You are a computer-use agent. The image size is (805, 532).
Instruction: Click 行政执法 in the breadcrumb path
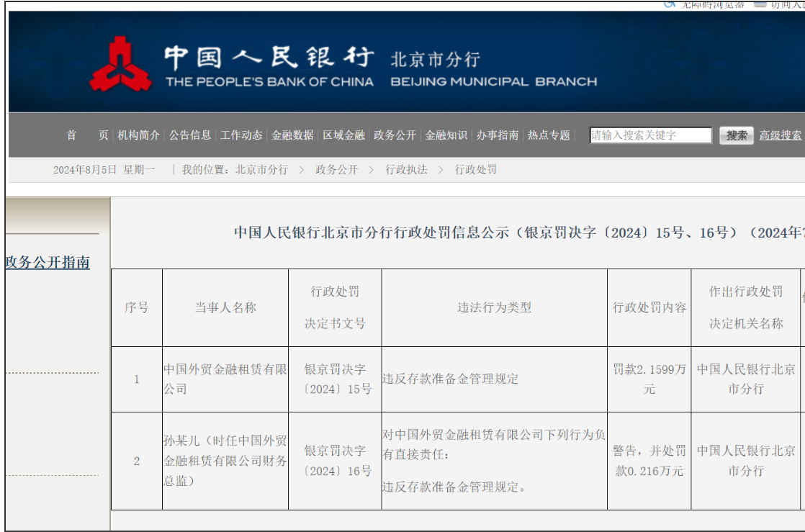coord(406,170)
